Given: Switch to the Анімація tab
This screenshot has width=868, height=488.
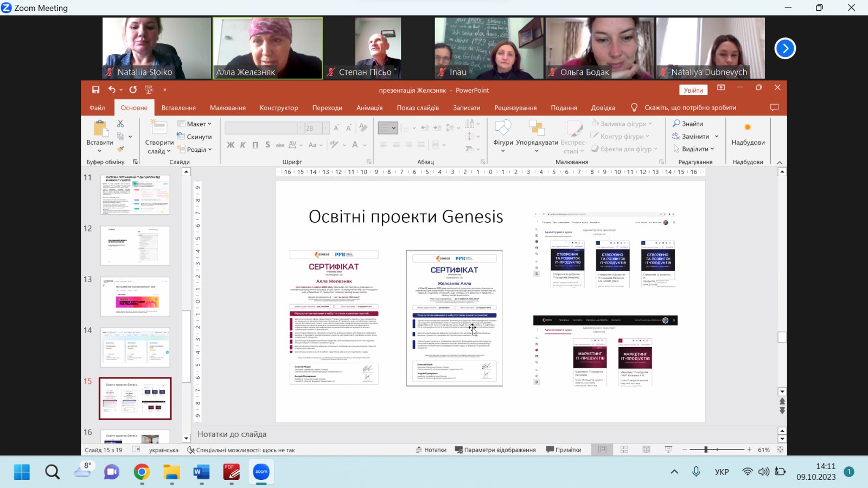Looking at the screenshot, I should (369, 107).
